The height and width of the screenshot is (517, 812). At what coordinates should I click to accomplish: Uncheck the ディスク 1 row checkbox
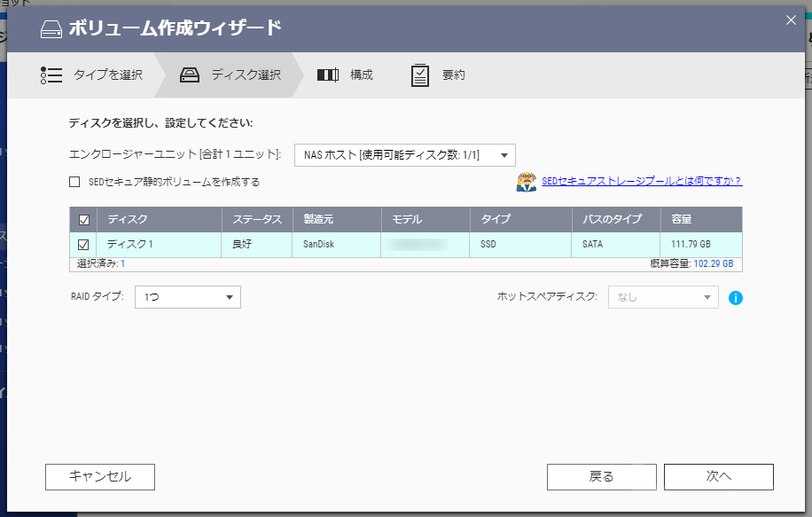(x=83, y=245)
